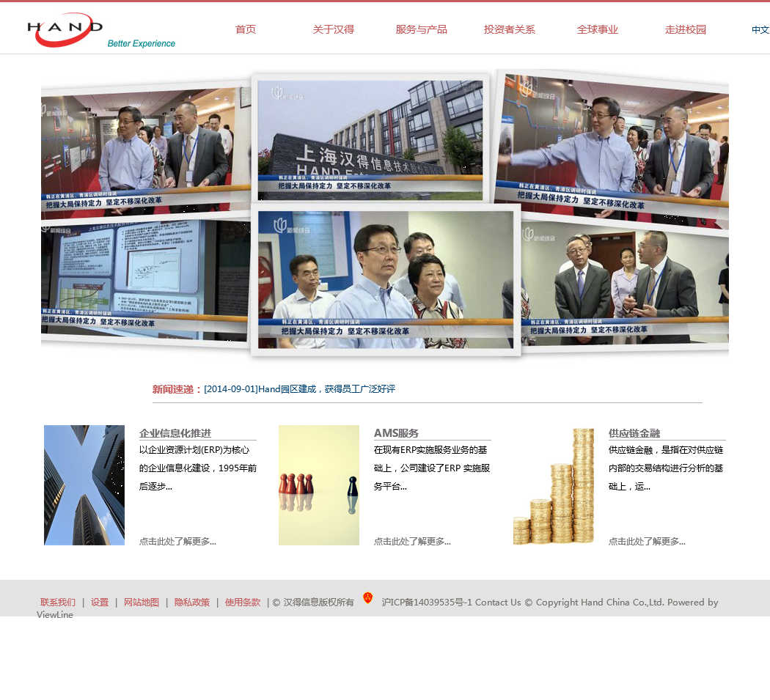
Task: Open the 供应链金融 heading
Action: pyautogui.click(x=634, y=433)
